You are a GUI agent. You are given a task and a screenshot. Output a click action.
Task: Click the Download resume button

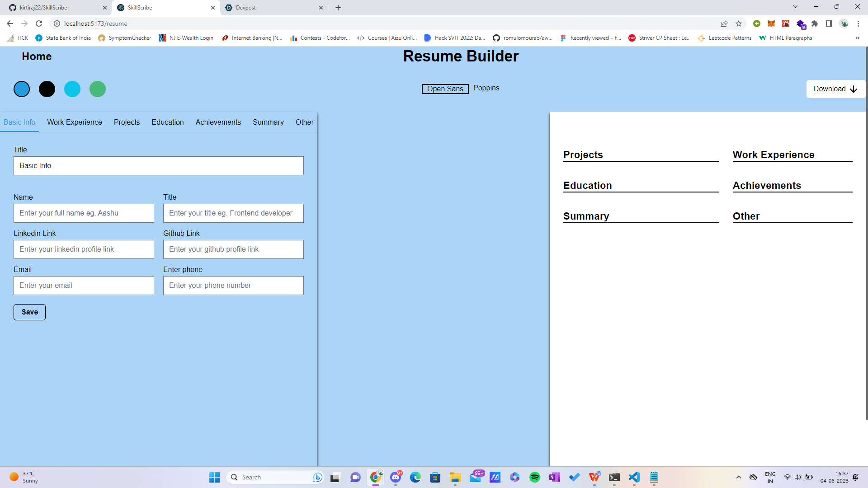(835, 89)
